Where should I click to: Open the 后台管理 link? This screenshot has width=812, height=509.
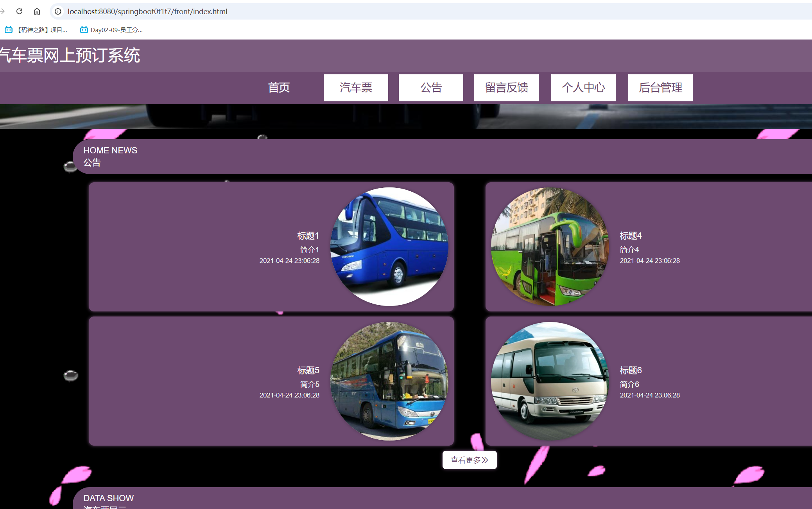[x=660, y=88]
